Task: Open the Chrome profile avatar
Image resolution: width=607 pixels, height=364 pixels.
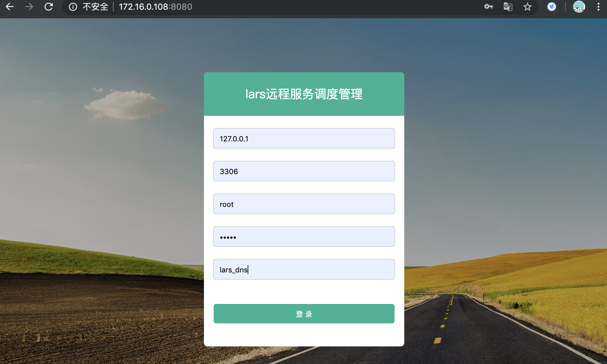Action: [x=578, y=7]
